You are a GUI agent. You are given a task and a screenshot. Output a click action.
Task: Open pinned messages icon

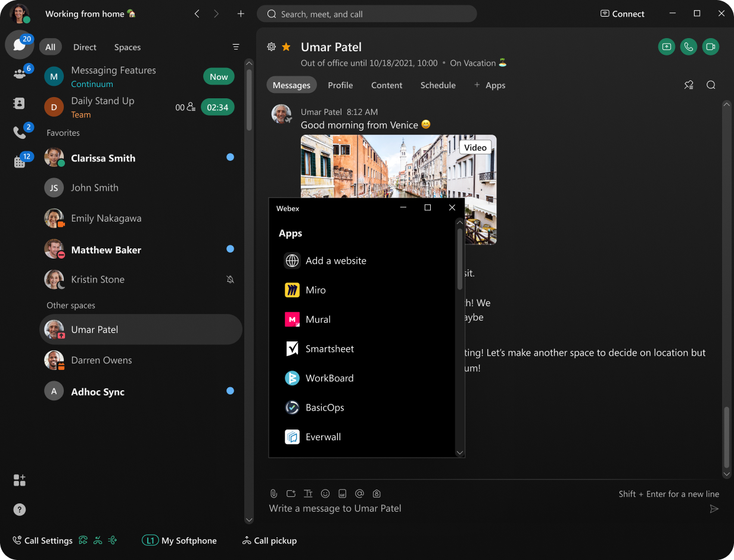coord(689,85)
